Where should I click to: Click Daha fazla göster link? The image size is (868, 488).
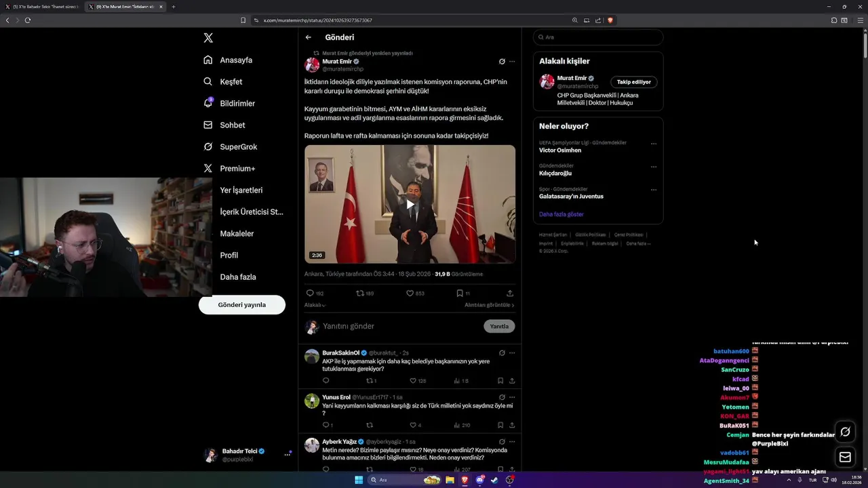(x=561, y=214)
